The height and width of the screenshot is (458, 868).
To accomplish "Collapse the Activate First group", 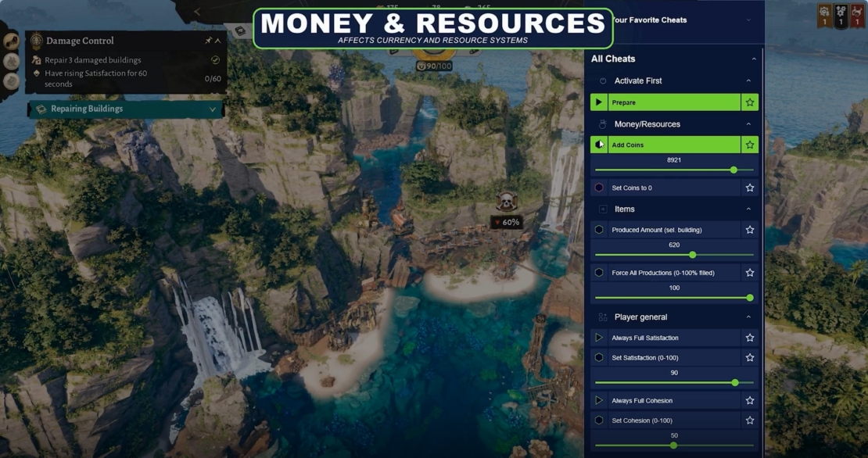I will pyautogui.click(x=748, y=81).
